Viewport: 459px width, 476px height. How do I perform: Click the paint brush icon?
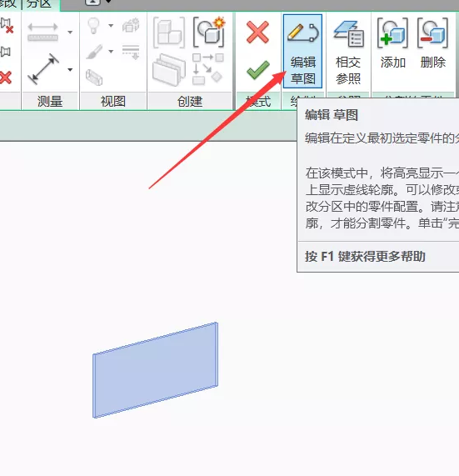point(94,52)
